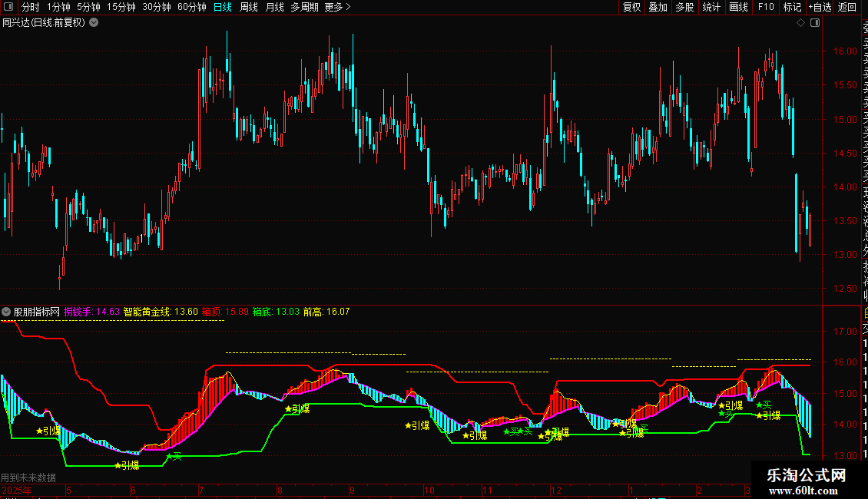
Task: Switch to 月线 monthly chart
Action: pyautogui.click(x=274, y=7)
